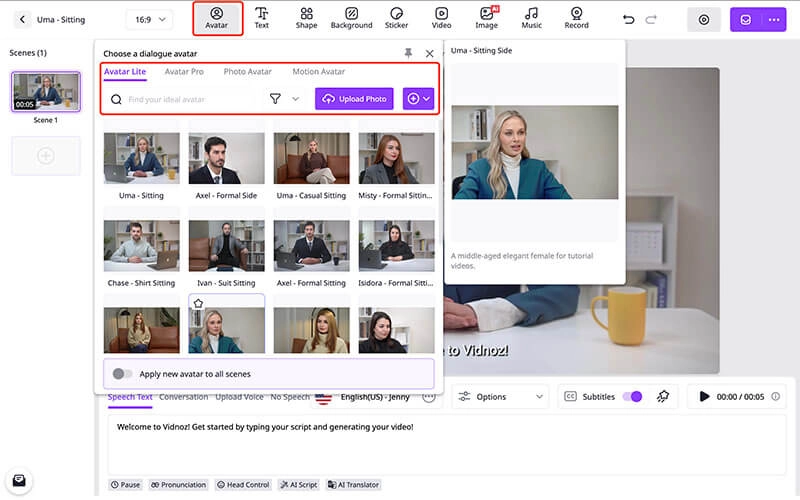Play the video preview
This screenshot has height=500, width=800.
click(x=704, y=397)
